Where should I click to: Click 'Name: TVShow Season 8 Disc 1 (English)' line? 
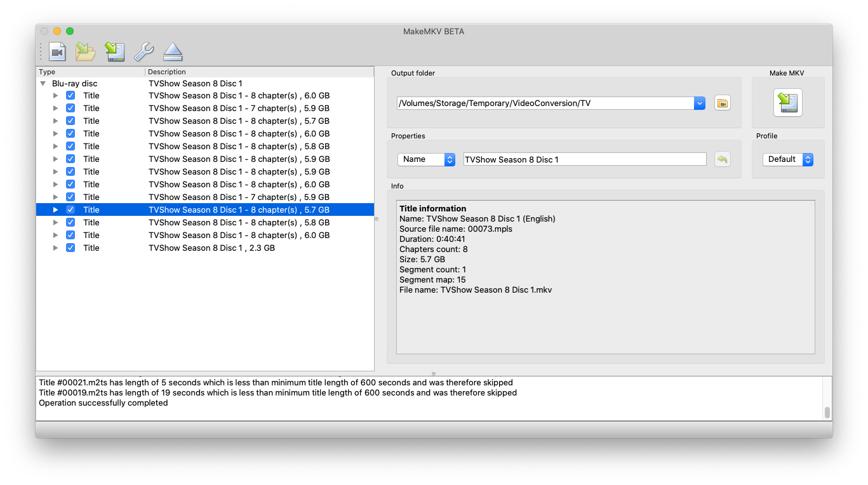click(477, 218)
